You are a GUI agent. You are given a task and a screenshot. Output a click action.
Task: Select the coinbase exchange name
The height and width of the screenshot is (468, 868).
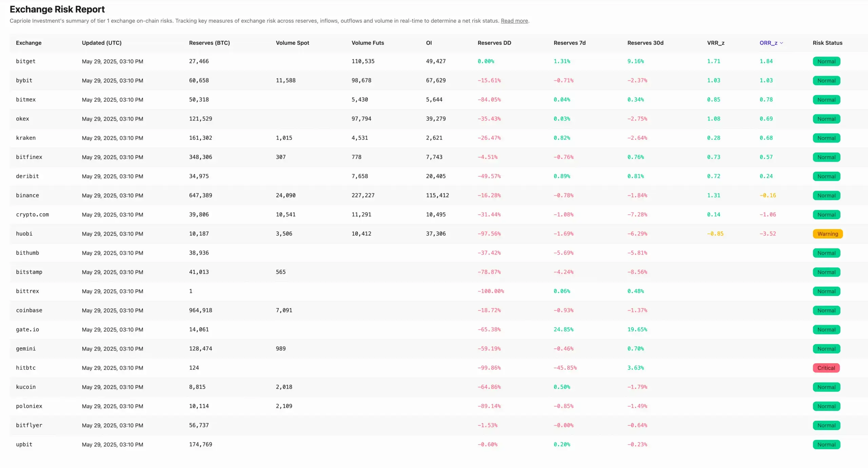pos(29,310)
